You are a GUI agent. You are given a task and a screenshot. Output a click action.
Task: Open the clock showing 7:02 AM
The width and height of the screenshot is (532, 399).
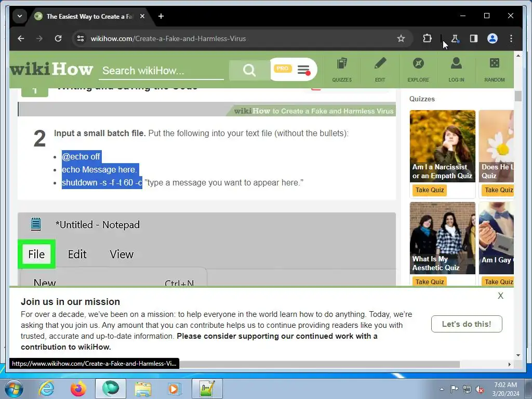point(506,389)
